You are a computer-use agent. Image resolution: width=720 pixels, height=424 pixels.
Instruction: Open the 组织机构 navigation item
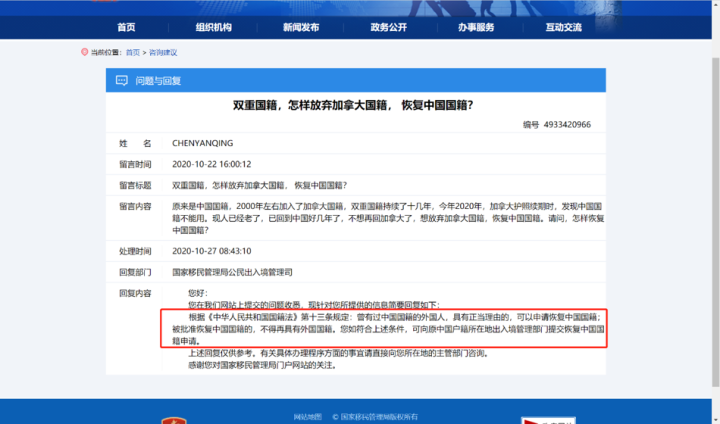[214, 28]
